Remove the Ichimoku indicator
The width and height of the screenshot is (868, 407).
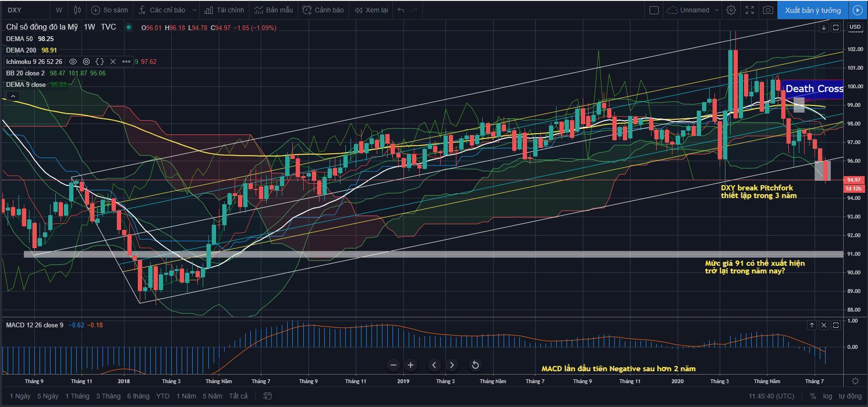(113, 62)
